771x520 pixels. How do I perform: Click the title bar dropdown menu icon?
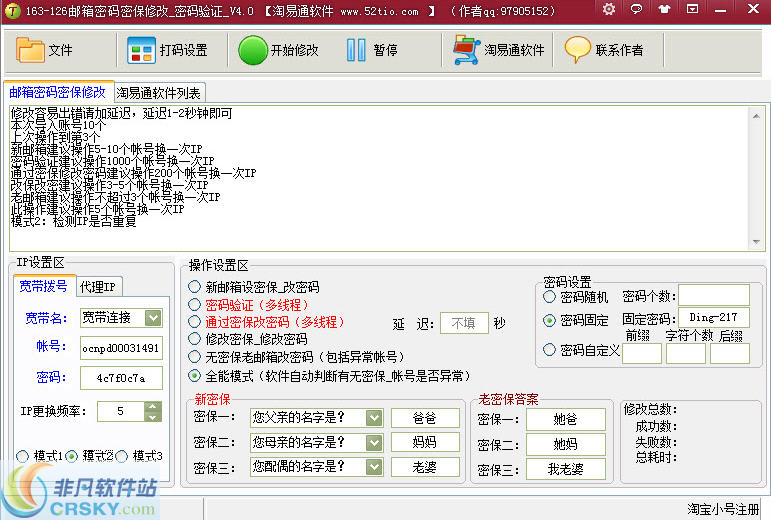692,9
